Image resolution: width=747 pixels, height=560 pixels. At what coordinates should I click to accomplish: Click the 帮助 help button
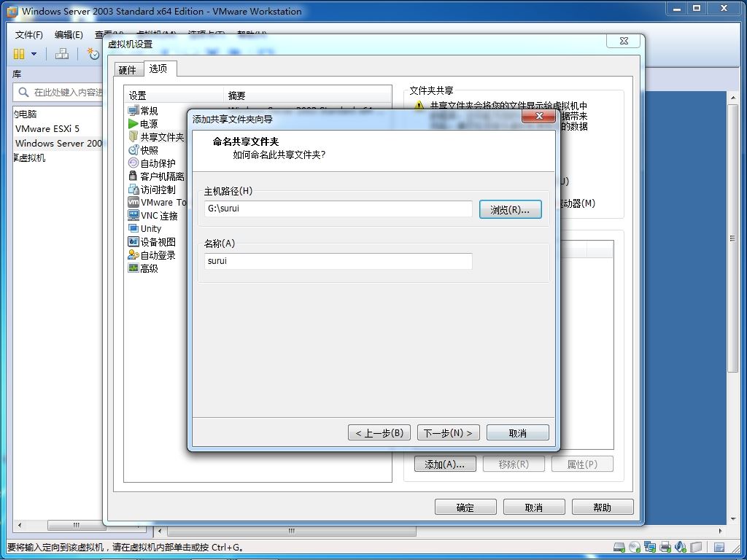click(603, 507)
